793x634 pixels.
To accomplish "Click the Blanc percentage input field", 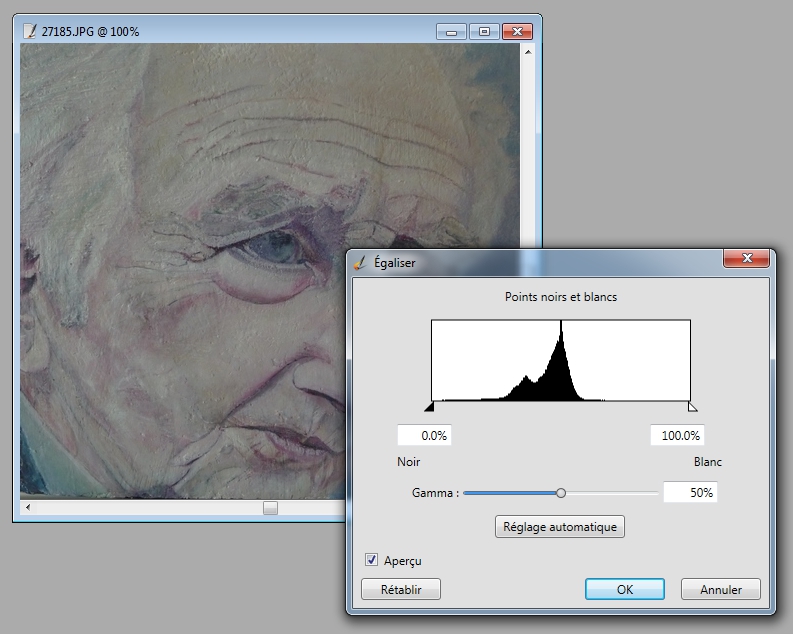I will 677,435.
